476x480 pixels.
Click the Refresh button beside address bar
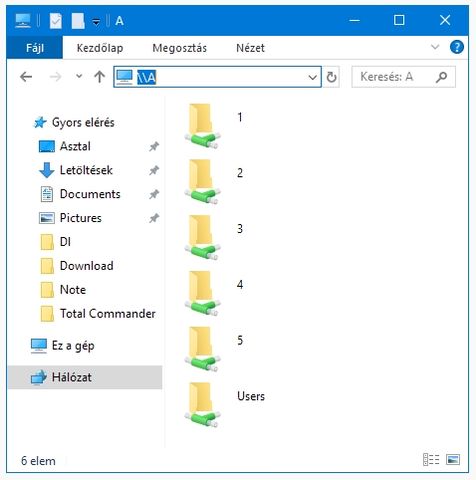pos(331,77)
